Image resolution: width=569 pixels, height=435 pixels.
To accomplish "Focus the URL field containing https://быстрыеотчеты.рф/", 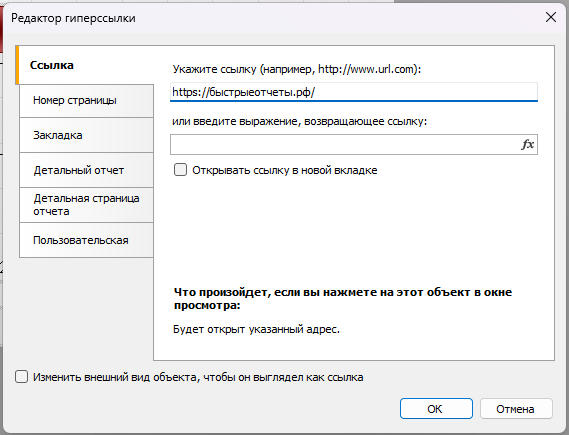I will tap(354, 92).
